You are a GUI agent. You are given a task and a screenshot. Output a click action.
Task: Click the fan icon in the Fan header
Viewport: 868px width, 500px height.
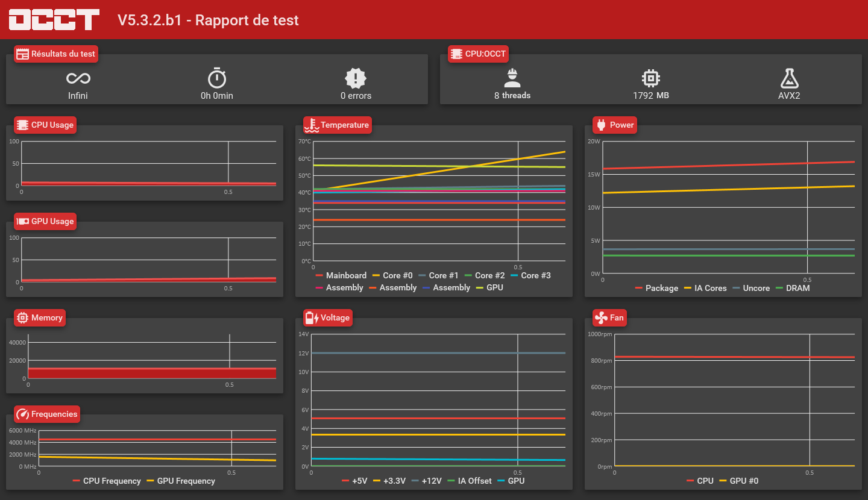(601, 317)
